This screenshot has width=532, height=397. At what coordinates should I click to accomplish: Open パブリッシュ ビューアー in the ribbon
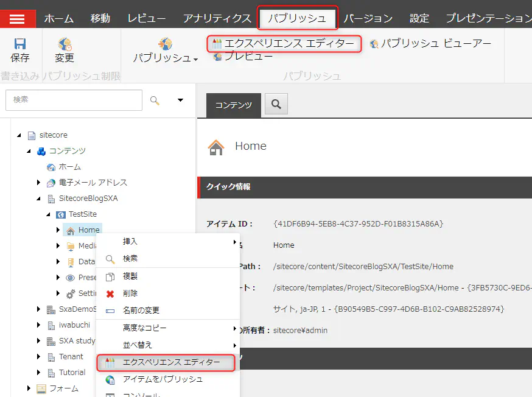(x=430, y=43)
